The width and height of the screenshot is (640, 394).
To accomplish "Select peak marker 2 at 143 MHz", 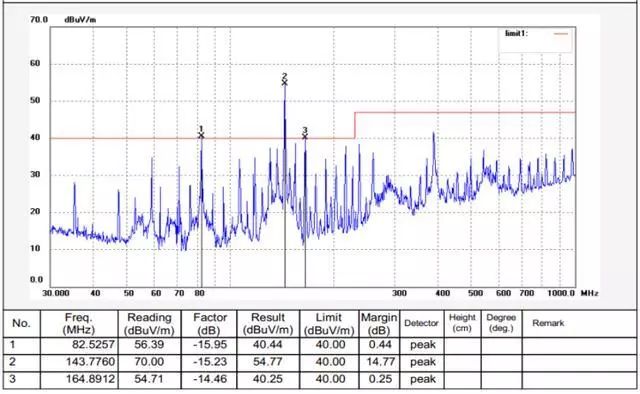I will 284,82.
